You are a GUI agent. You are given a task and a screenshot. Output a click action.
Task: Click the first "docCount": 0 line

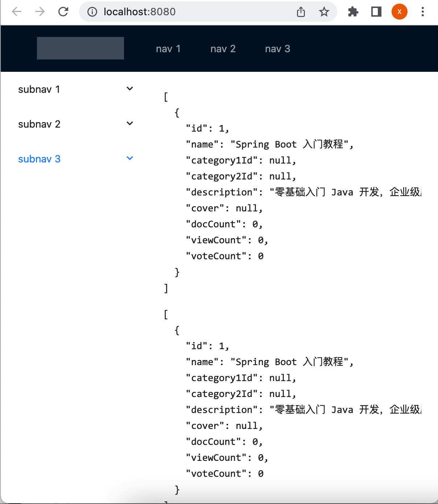tap(224, 224)
